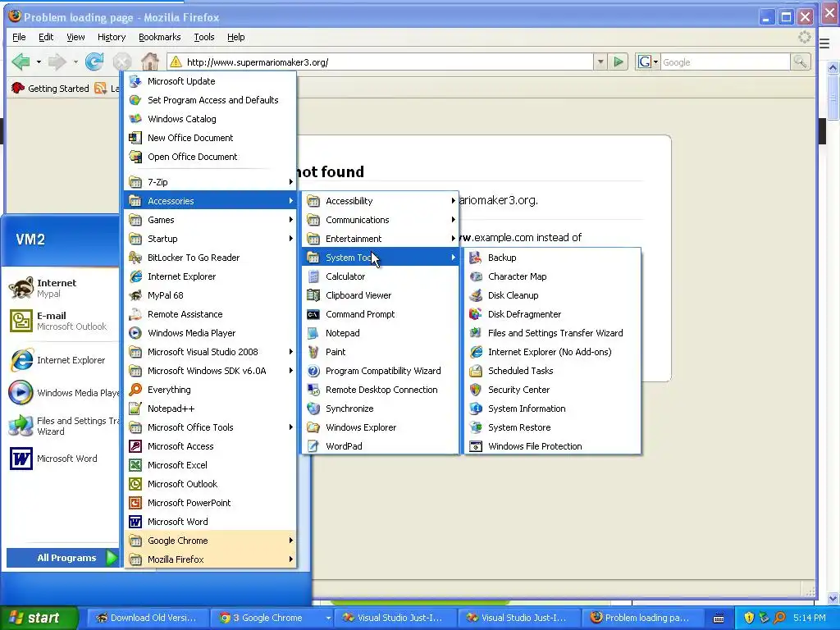This screenshot has width=840, height=630.
Task: Open Microsoft Access
Action: 210,446
